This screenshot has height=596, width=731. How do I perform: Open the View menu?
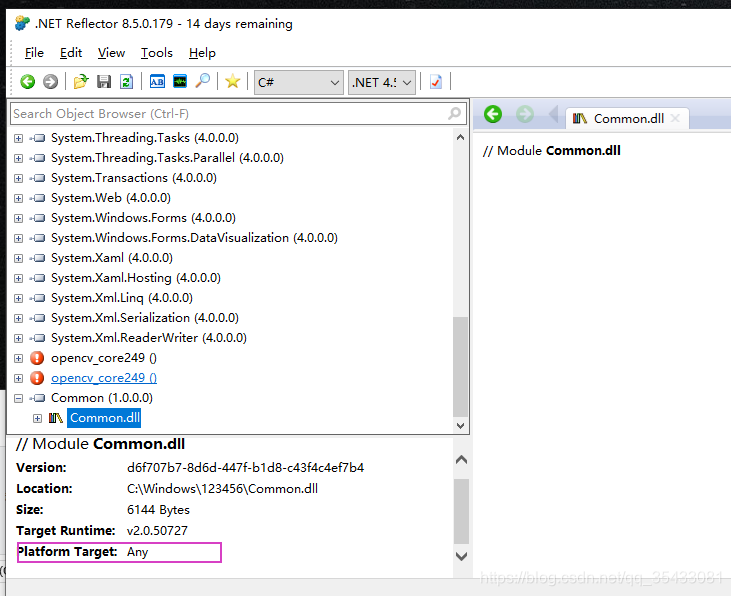click(111, 53)
